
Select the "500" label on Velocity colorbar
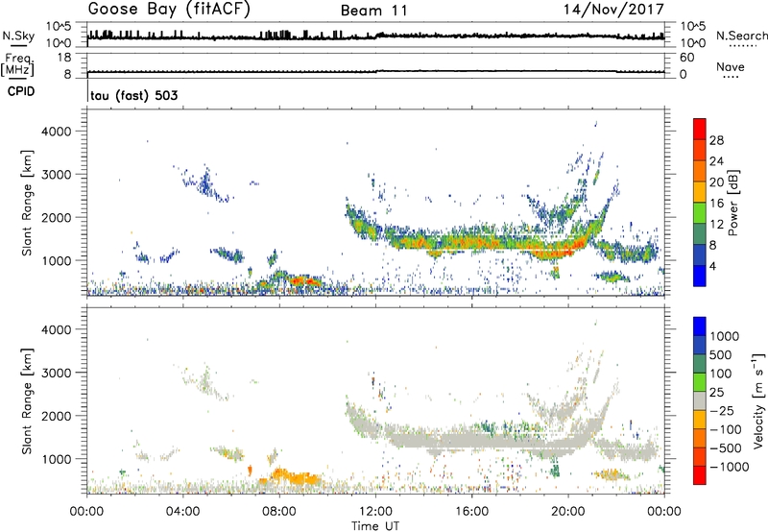(721, 354)
